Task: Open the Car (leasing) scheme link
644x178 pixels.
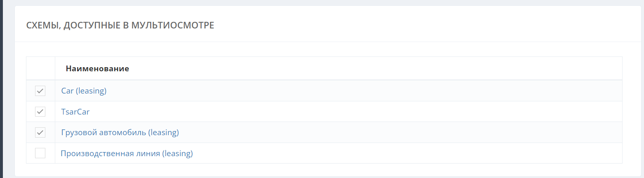Action: (84, 91)
